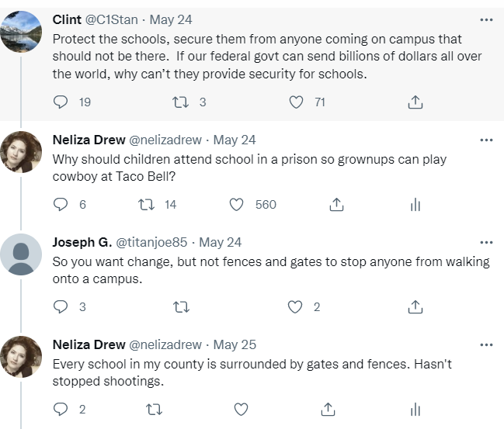
Task: Reply to Joseph G.'s fences tweet
Action: 61,307
